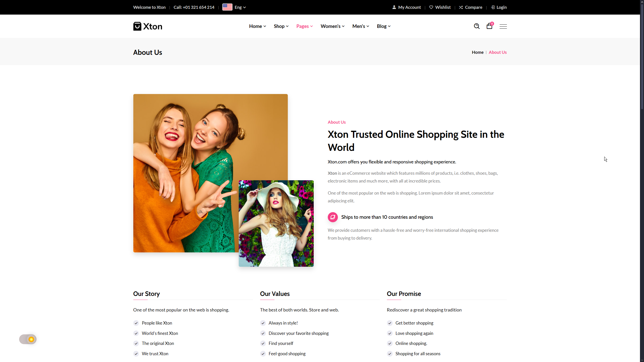Click the Wishlist heart icon
Image resolution: width=644 pixels, height=362 pixels.
[x=431, y=7]
